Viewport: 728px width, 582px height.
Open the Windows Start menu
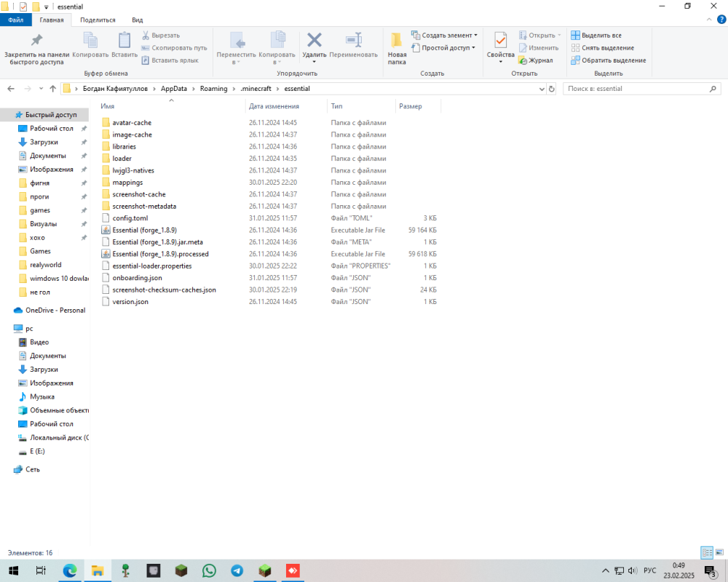[13, 570]
